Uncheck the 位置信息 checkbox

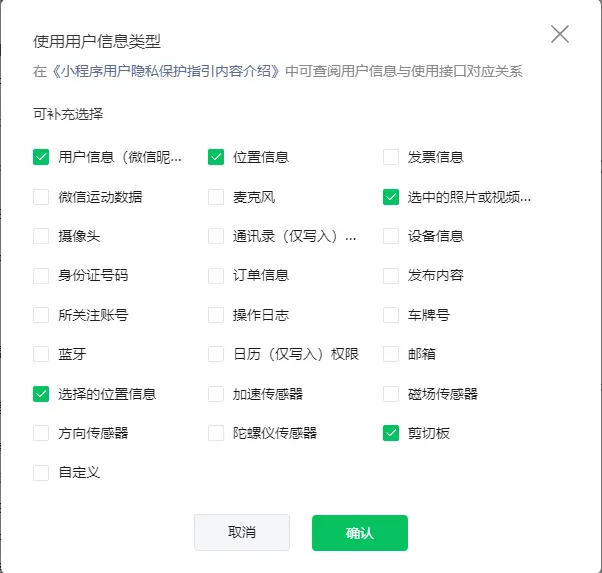click(216, 157)
